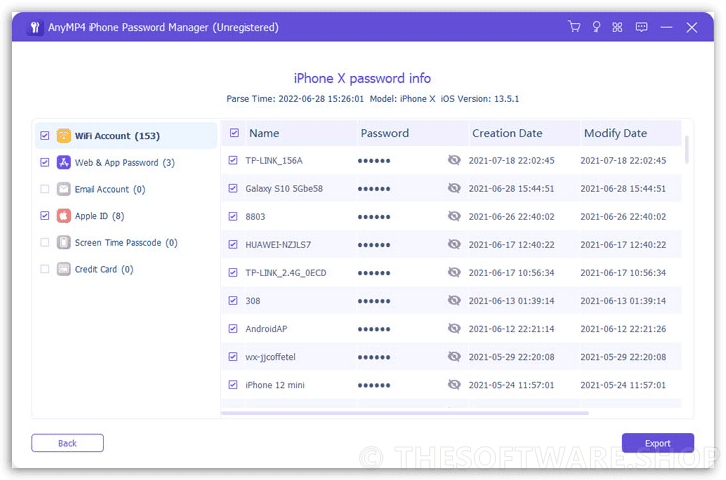This screenshot has width=726, height=480.
Task: Enable the Screen Time Passcode checkbox
Action: tap(44, 243)
